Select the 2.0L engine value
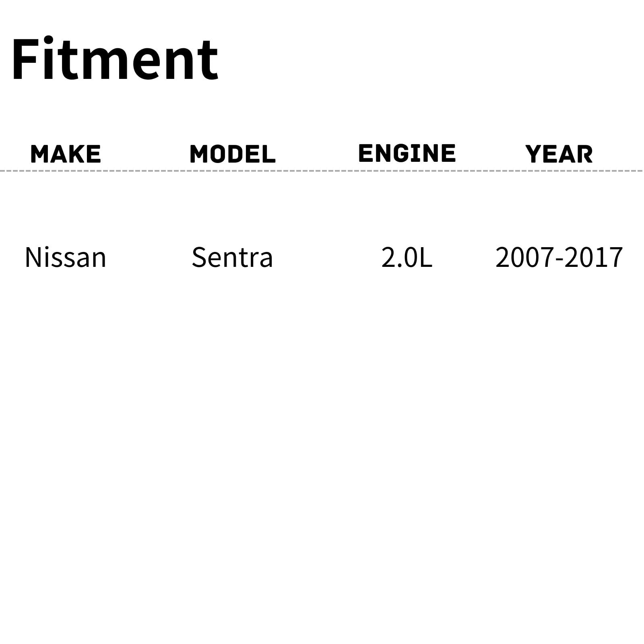The image size is (644, 644). point(407,257)
